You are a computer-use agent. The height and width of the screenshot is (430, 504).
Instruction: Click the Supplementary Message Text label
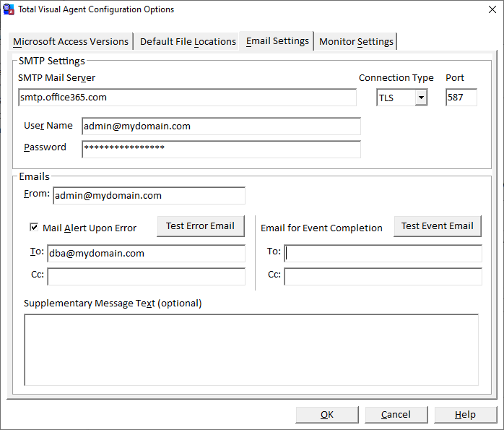pyautogui.click(x=113, y=304)
